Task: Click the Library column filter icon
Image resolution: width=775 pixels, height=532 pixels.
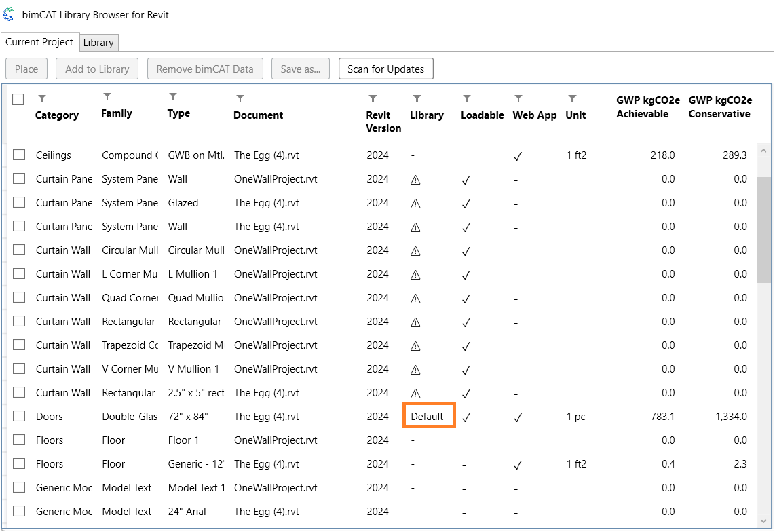Action: click(x=417, y=99)
